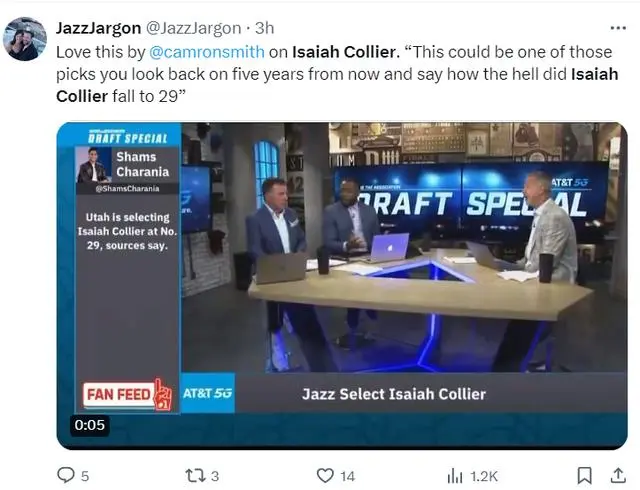Click the reply count 5
The width and height of the screenshot is (640, 490).
point(84,476)
